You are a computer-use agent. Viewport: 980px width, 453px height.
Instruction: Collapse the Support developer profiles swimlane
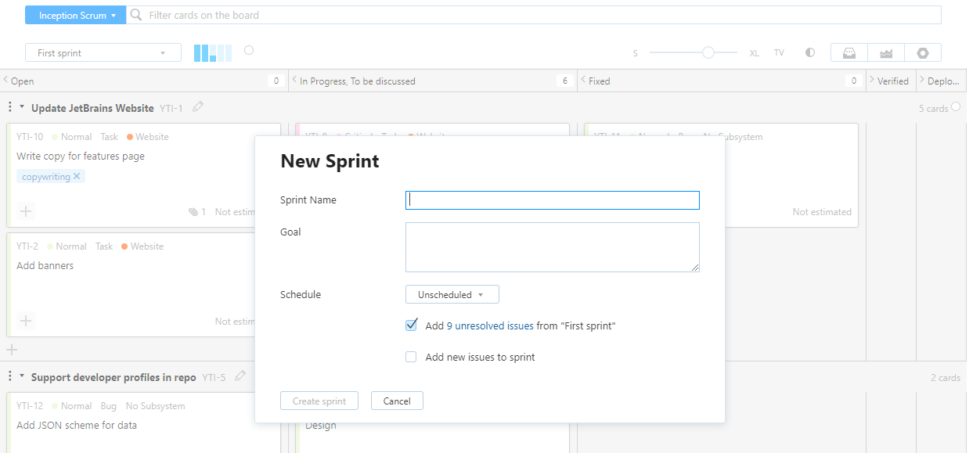22,377
